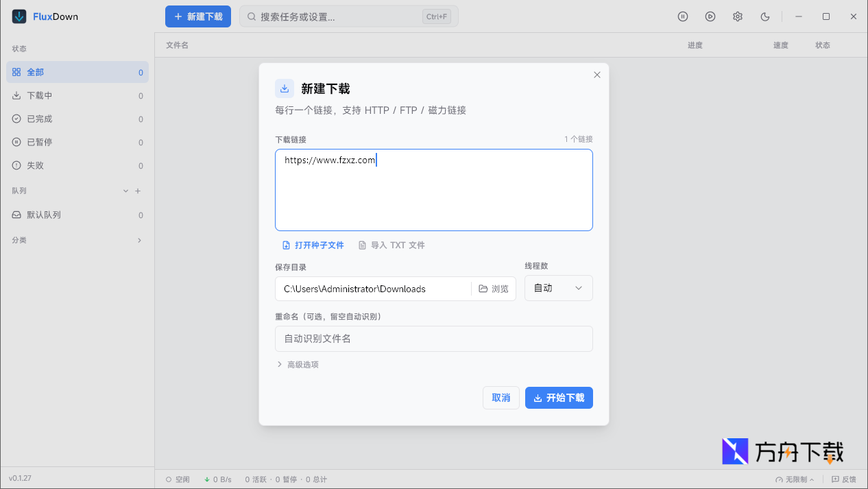Collapse the 队列 section in sidebar
868x489 pixels.
click(x=125, y=191)
